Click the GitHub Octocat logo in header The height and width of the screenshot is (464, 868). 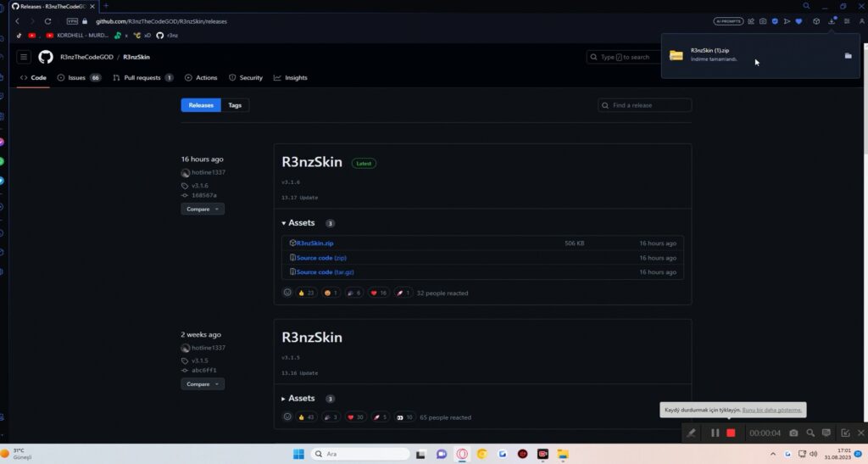coord(46,57)
